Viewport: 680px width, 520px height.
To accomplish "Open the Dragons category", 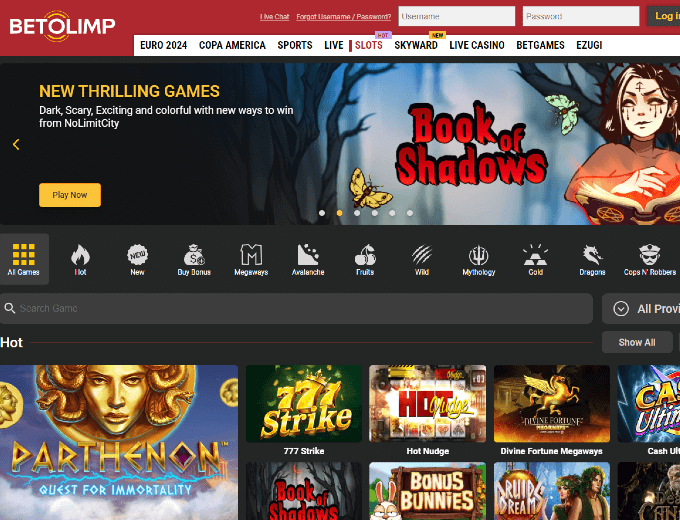I will 592,259.
